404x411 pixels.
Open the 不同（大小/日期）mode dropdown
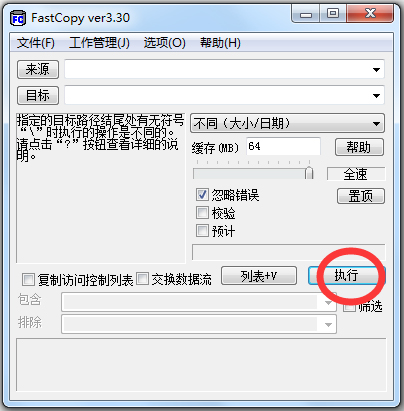coord(287,124)
